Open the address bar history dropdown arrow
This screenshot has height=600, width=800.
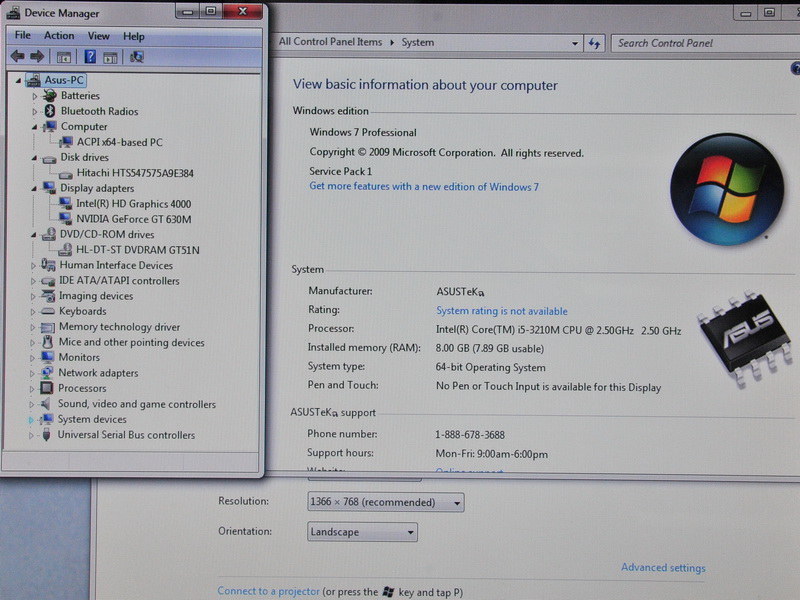(575, 43)
